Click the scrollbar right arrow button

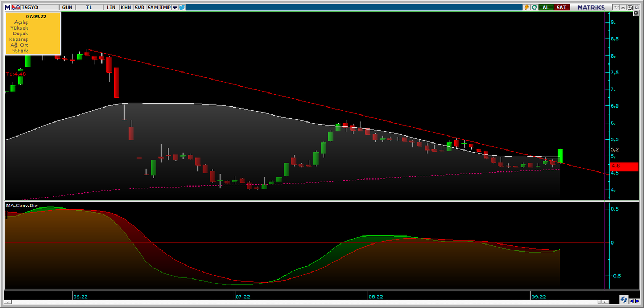click(605, 302)
